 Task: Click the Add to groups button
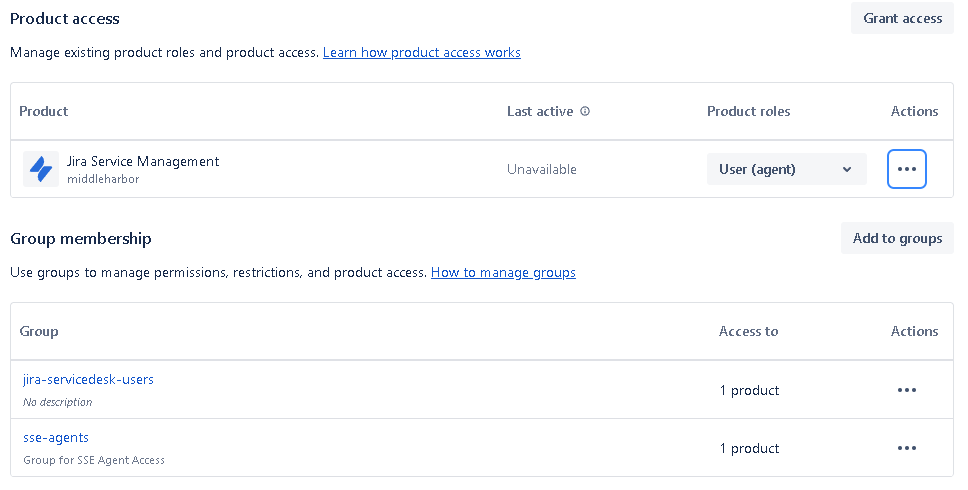tap(897, 238)
